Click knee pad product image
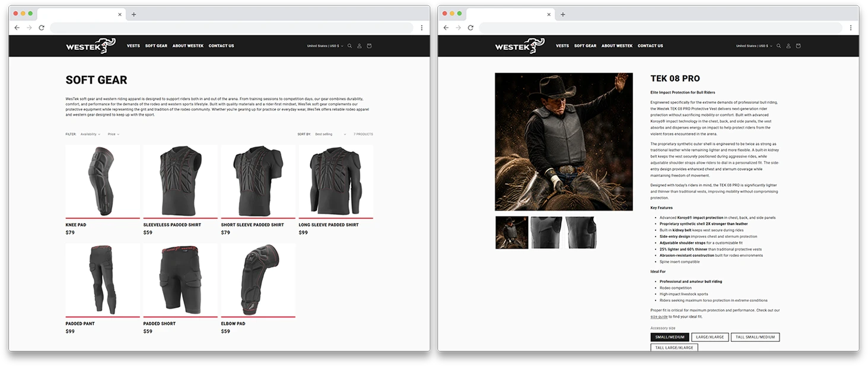This screenshot has width=868, height=366. [x=103, y=181]
